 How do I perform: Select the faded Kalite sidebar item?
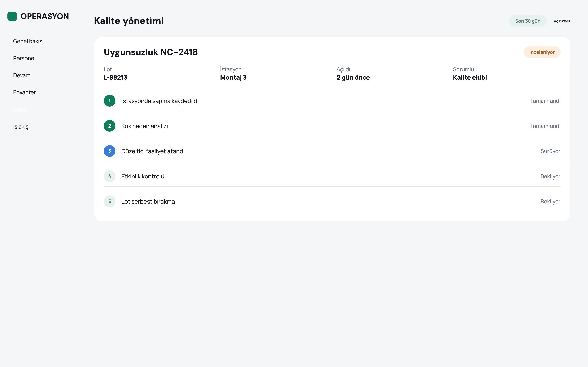[x=20, y=109]
